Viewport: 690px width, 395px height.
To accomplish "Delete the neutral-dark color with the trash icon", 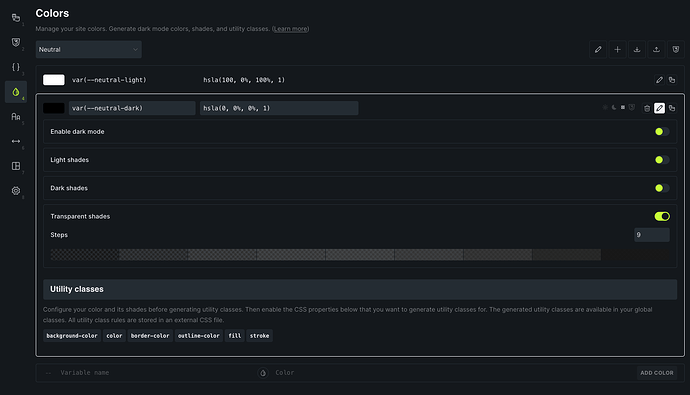I will point(647,108).
